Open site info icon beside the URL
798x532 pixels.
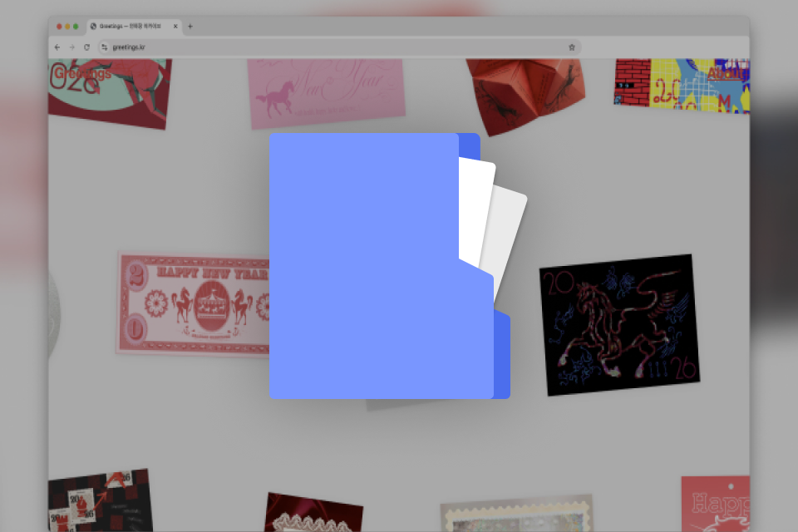(x=105, y=47)
